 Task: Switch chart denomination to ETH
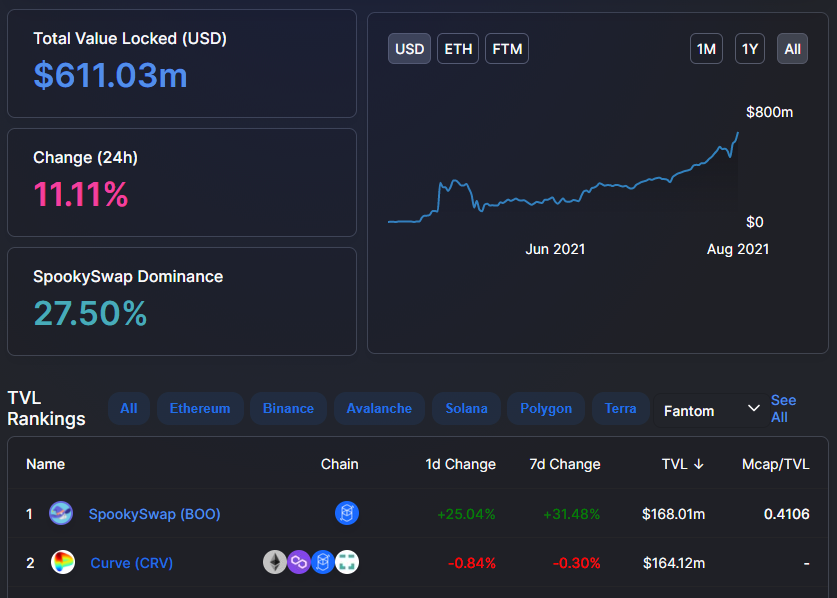pyautogui.click(x=458, y=49)
